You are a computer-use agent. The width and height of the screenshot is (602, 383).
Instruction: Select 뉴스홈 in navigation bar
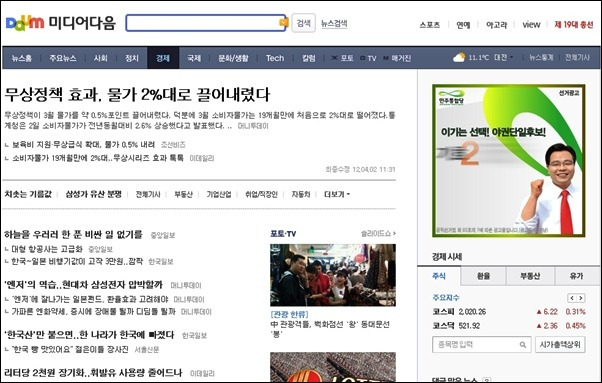pyautogui.click(x=22, y=58)
